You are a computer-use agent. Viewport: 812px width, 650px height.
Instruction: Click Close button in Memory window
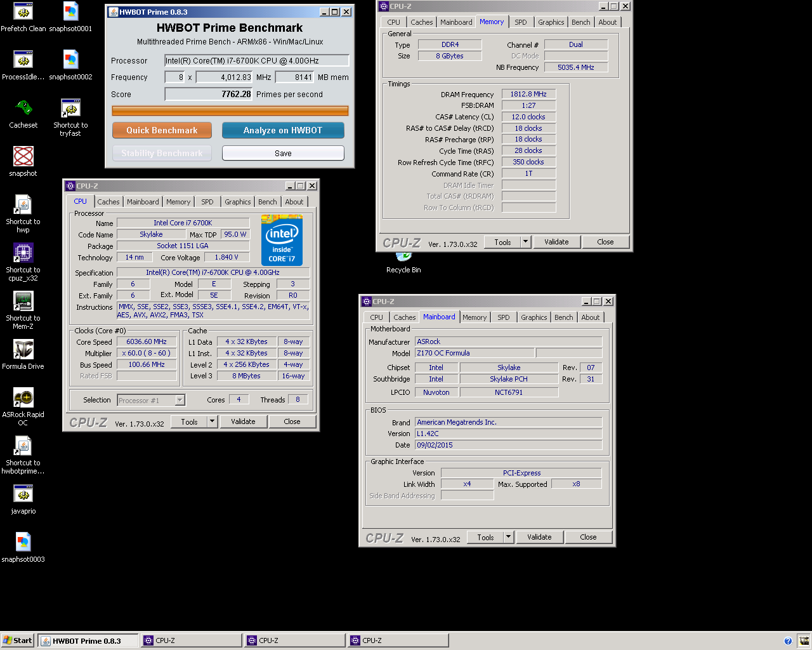(x=605, y=242)
